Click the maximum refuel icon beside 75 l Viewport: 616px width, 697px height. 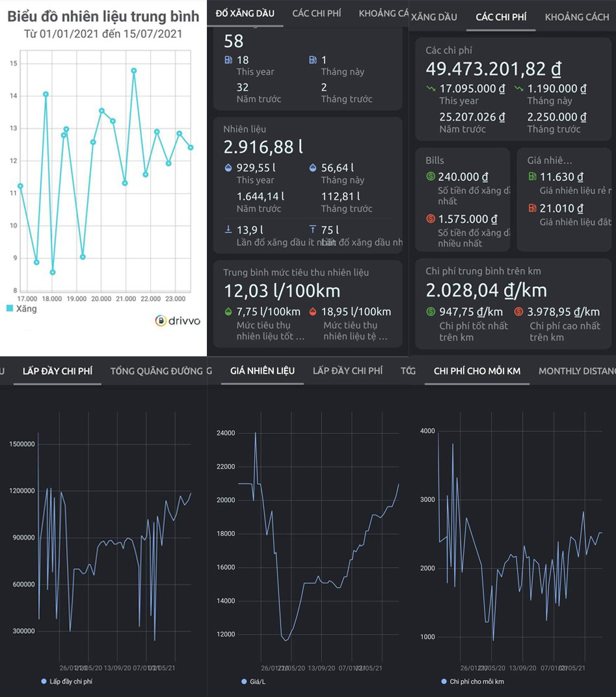pyautogui.click(x=313, y=230)
